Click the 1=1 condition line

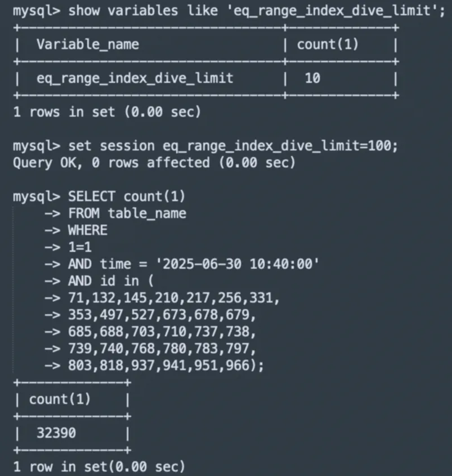pos(80,247)
